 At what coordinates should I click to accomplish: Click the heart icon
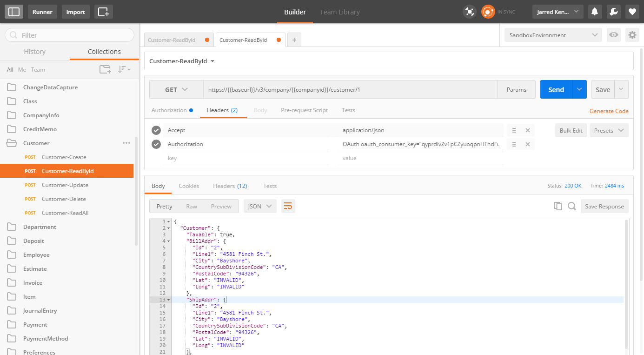pyautogui.click(x=632, y=12)
